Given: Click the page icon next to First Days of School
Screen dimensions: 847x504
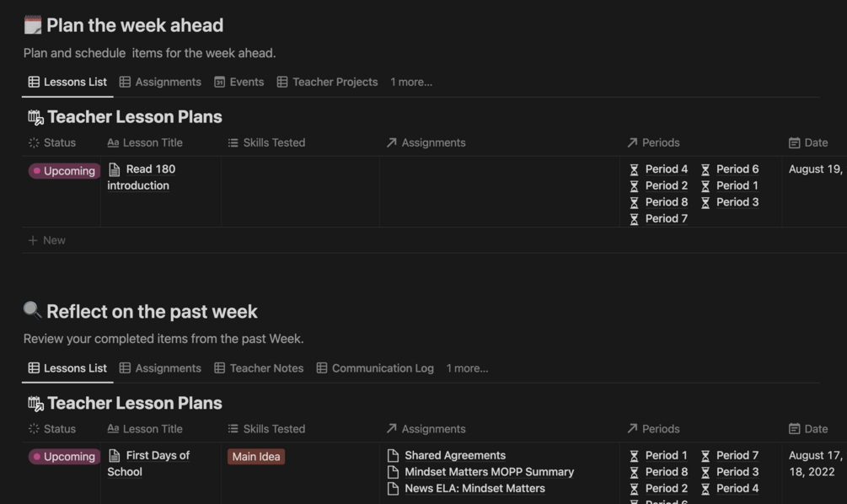Looking at the screenshot, I should pyautogui.click(x=115, y=456).
